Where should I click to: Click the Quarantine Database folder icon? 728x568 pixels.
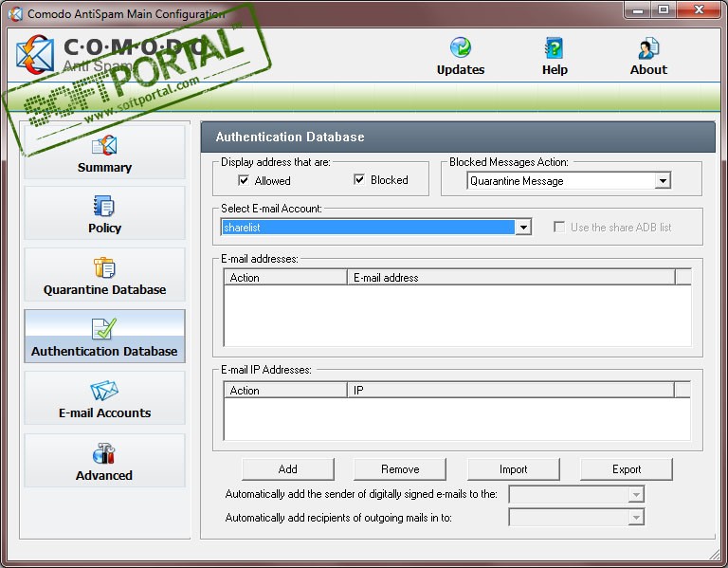pyautogui.click(x=104, y=267)
